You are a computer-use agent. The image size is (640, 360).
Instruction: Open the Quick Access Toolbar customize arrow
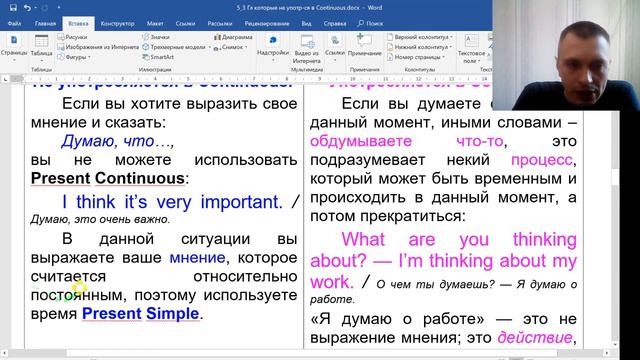click(x=59, y=8)
